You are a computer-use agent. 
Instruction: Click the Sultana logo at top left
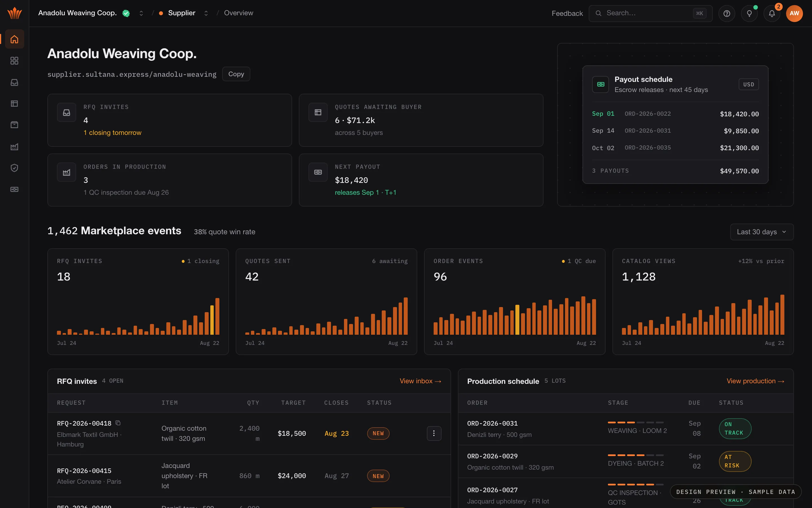point(14,14)
